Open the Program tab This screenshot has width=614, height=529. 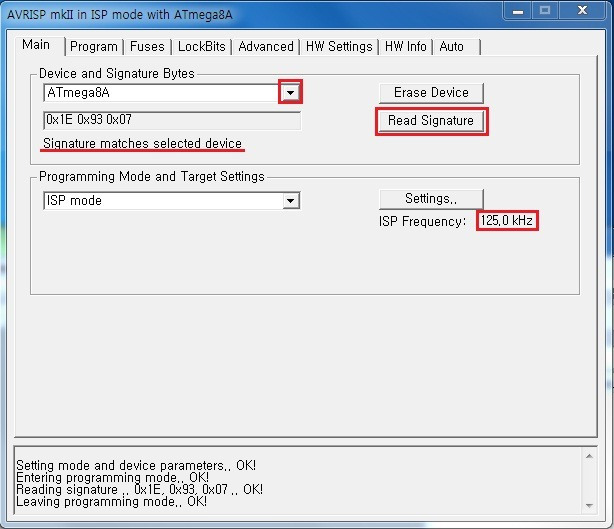click(94, 47)
